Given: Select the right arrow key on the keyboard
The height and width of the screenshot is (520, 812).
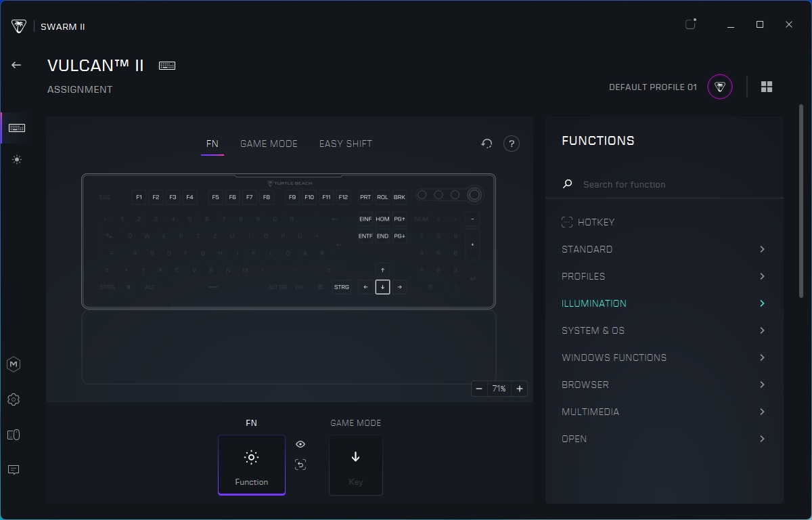Looking at the screenshot, I should pyautogui.click(x=399, y=287).
